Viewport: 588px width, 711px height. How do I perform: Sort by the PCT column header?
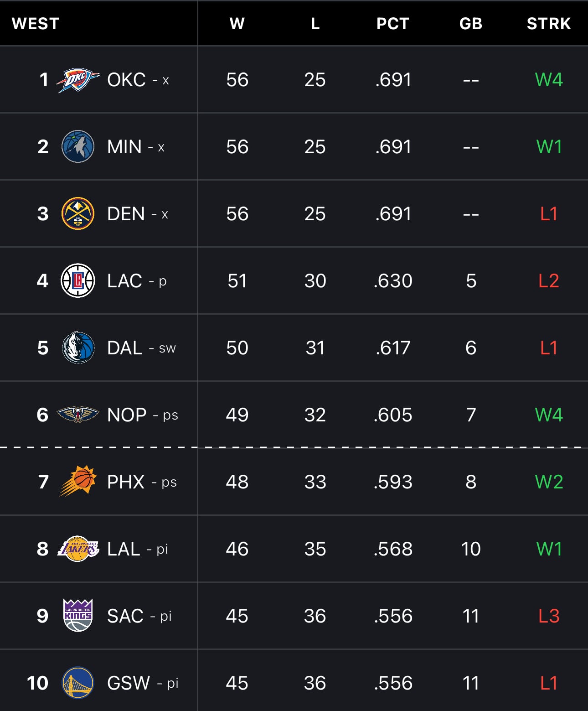click(393, 24)
